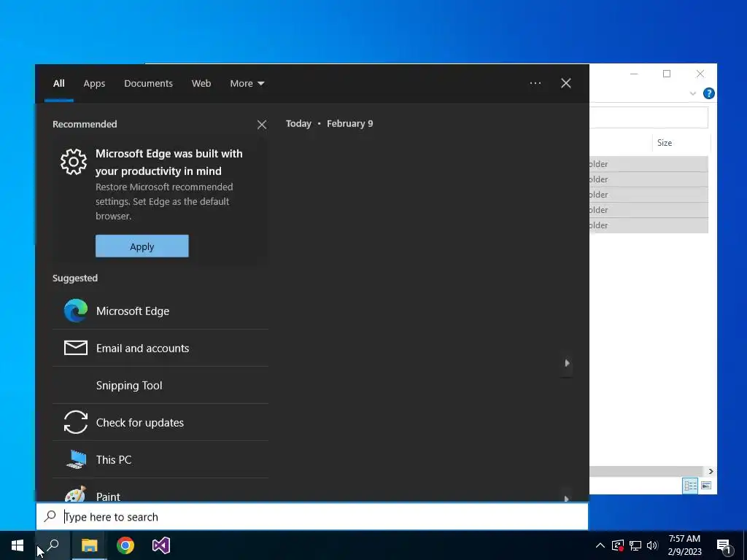Switch to the Apps search tab

tap(94, 83)
